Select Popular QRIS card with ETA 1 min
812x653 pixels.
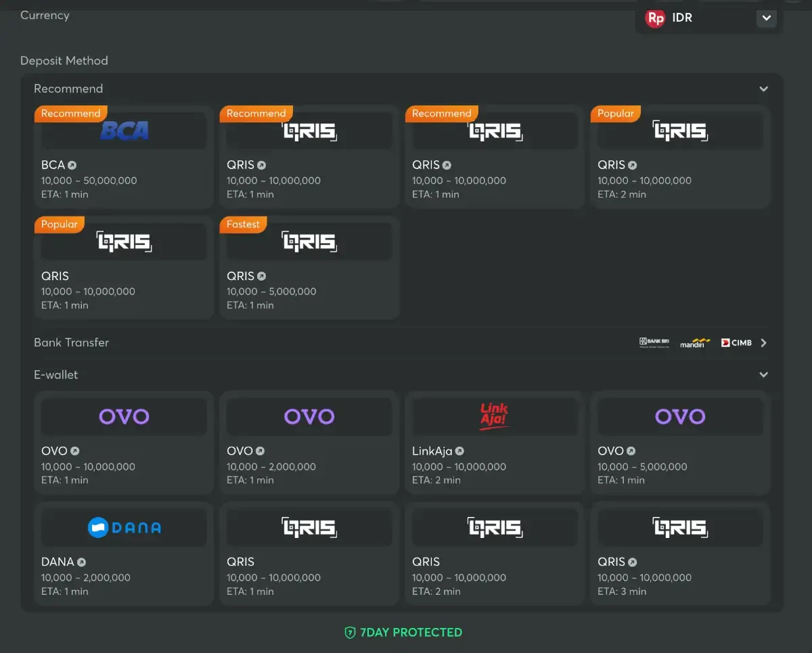[x=124, y=267]
